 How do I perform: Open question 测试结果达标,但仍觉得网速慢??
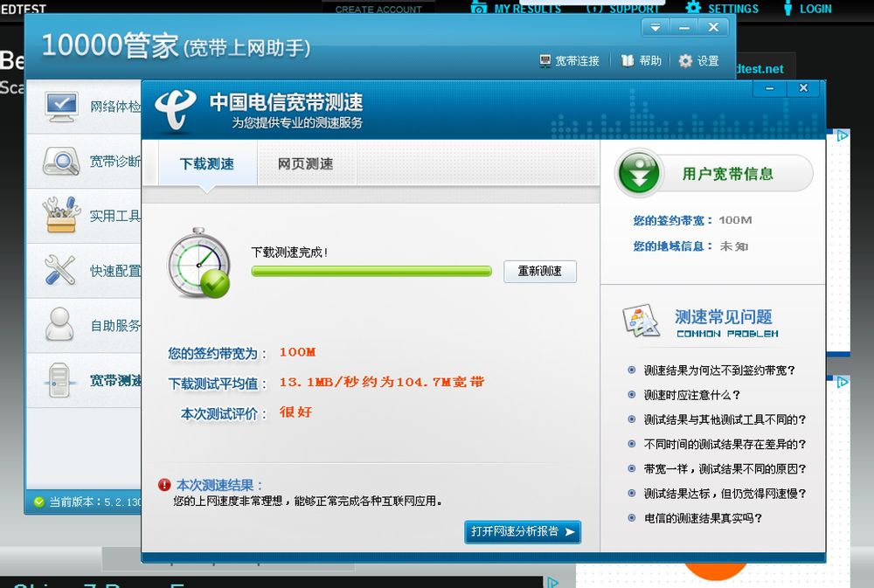(x=725, y=494)
